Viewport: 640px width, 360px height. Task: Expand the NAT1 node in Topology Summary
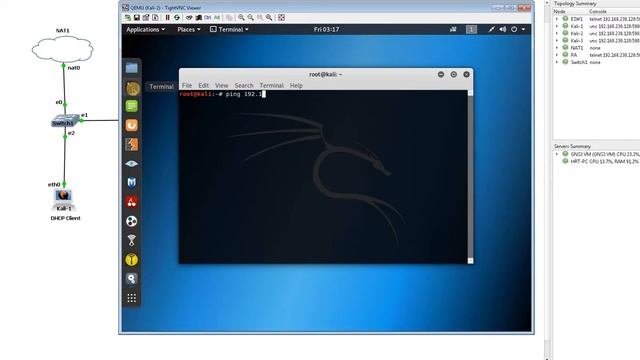point(556,48)
